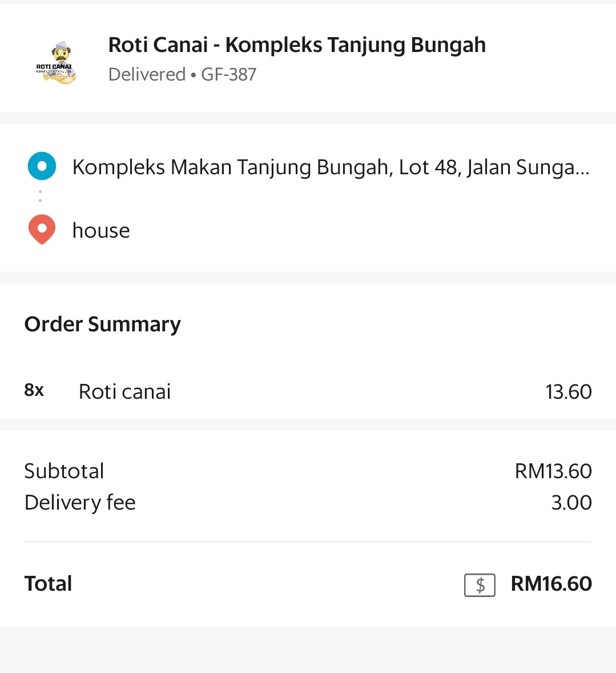Select the red drop-off pin icon

pyautogui.click(x=42, y=230)
